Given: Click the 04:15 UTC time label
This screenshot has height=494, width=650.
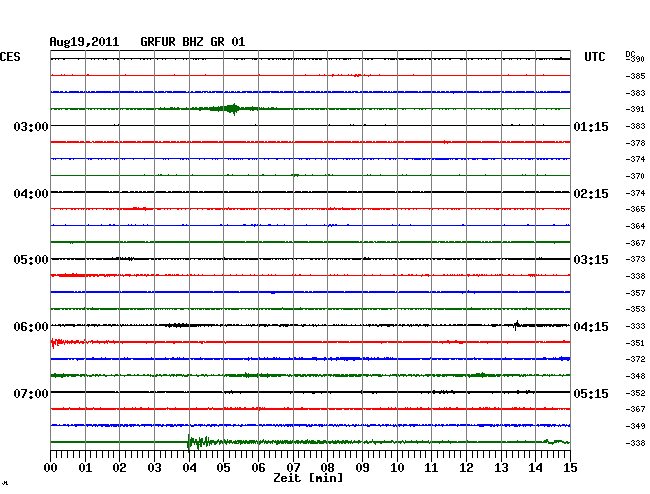Looking at the screenshot, I should tap(591, 327).
